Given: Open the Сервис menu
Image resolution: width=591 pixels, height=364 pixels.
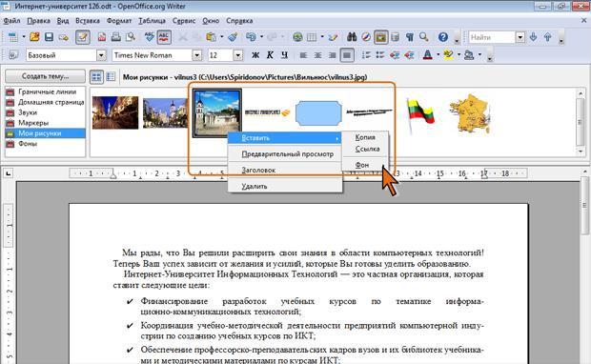Looking at the screenshot, I should click(x=184, y=21).
